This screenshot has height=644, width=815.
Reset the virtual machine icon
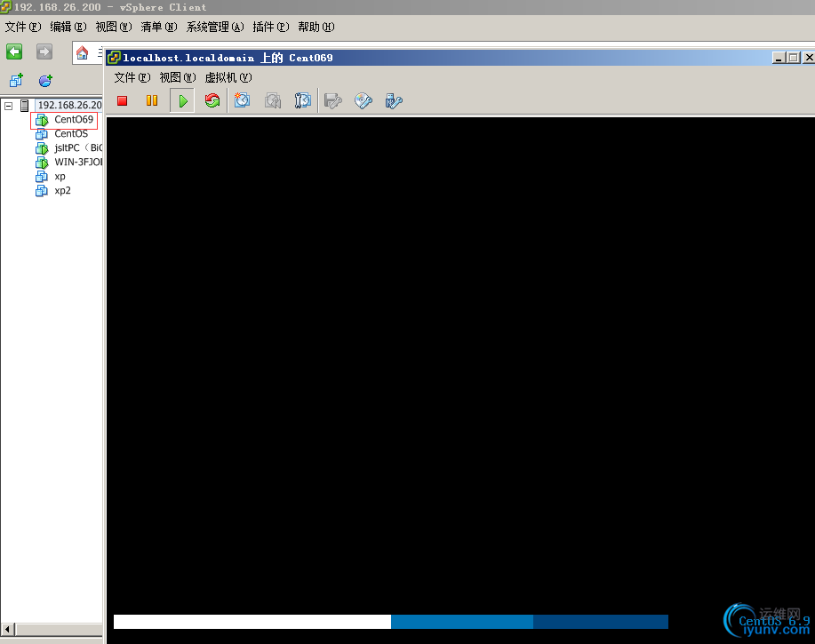coord(212,100)
